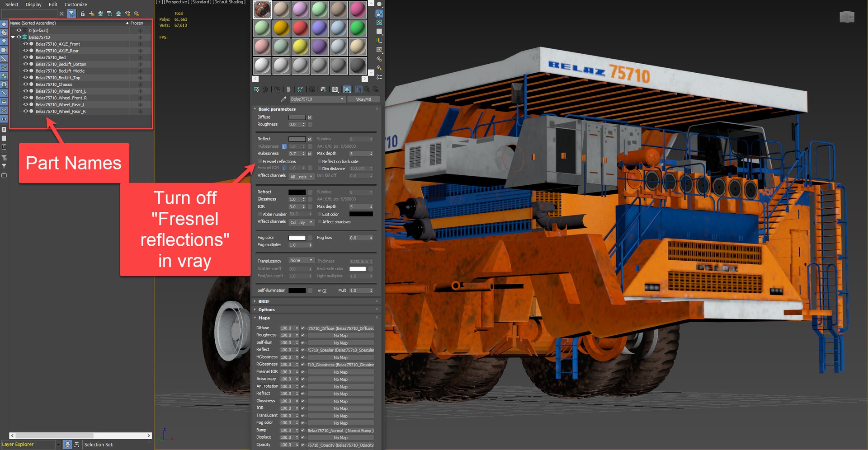
Task: Click Display Cameras filter icon
Action: (x=4, y=50)
